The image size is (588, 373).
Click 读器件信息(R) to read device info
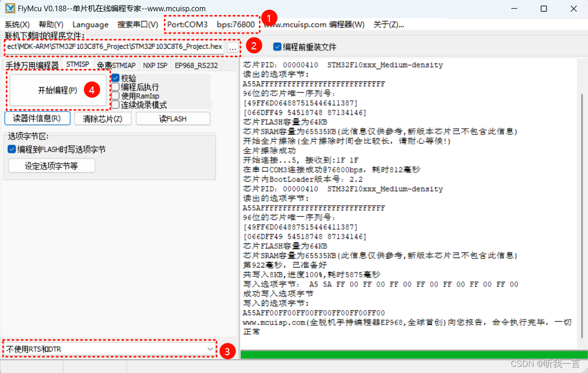coord(37,118)
